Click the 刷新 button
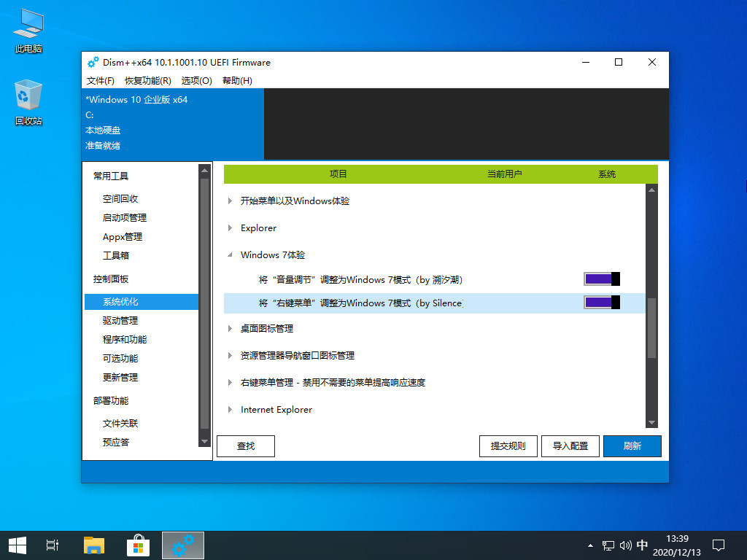The height and width of the screenshot is (560, 747). point(632,446)
